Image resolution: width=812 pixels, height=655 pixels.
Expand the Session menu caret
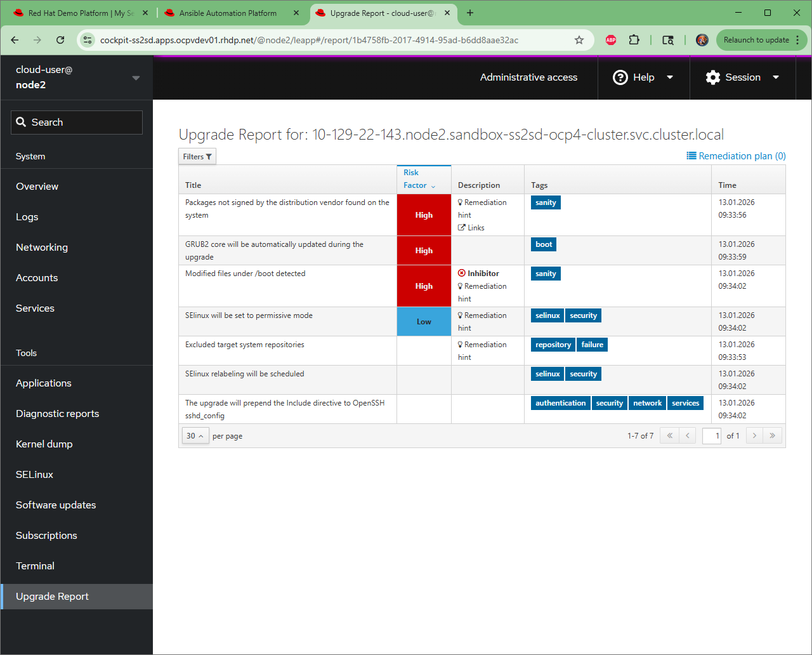(776, 77)
